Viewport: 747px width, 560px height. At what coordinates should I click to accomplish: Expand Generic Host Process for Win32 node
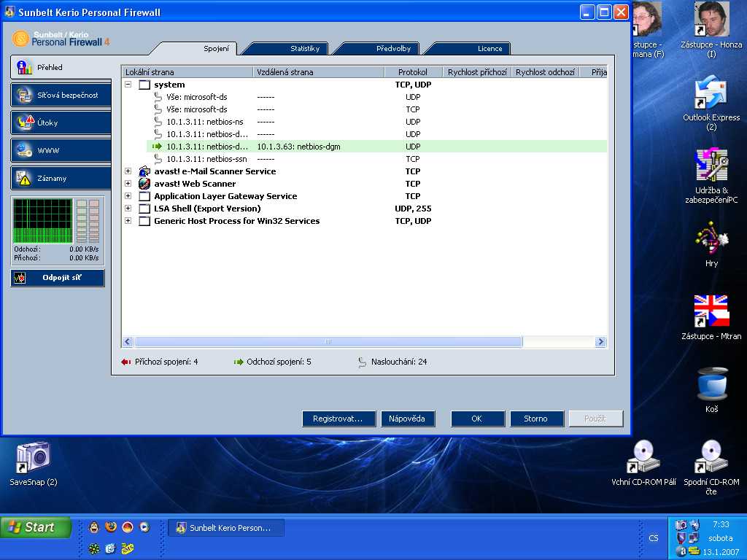pos(128,221)
